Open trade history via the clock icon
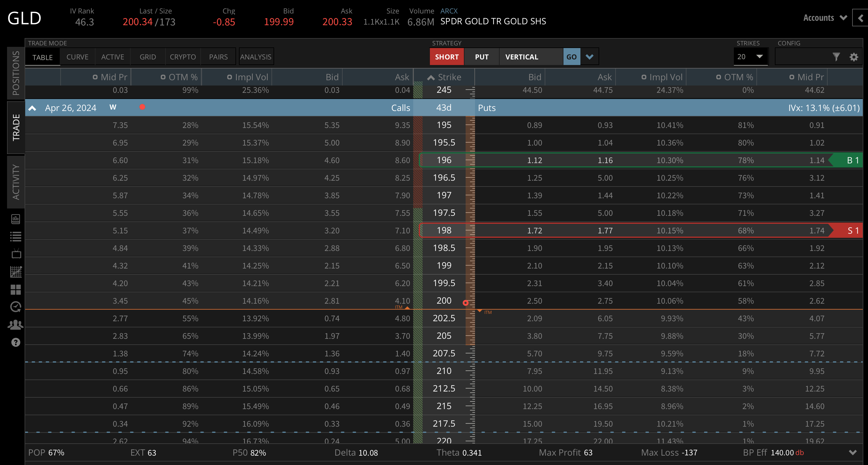The image size is (868, 465). 16,307
